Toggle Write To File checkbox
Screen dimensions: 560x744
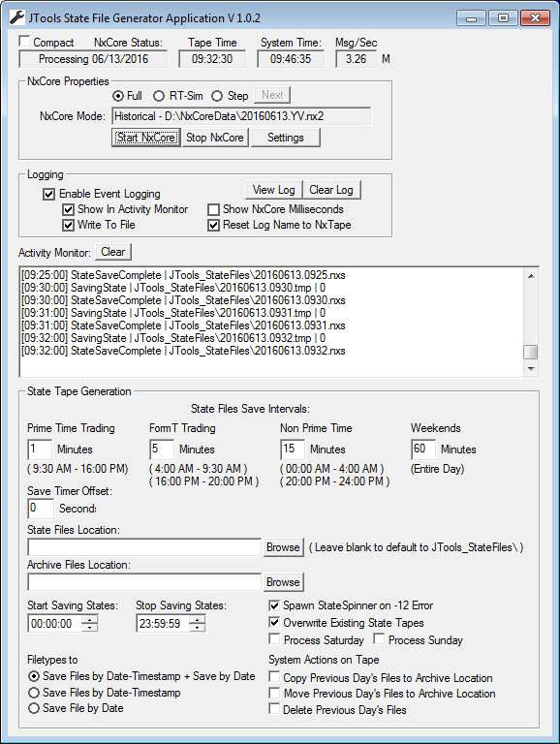[x=69, y=225]
